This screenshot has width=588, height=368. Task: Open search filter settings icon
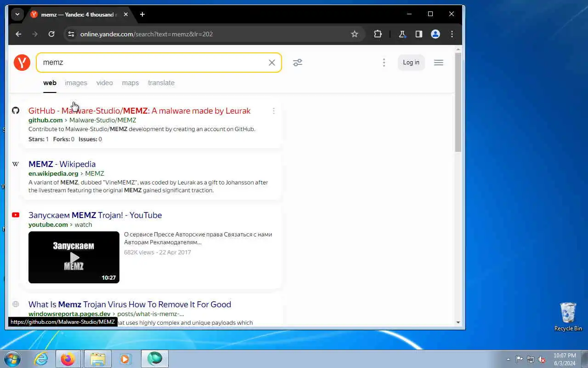(298, 63)
